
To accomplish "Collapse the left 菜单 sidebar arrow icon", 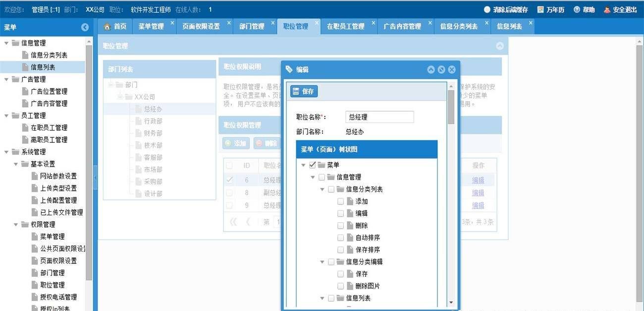I will click(85, 27).
